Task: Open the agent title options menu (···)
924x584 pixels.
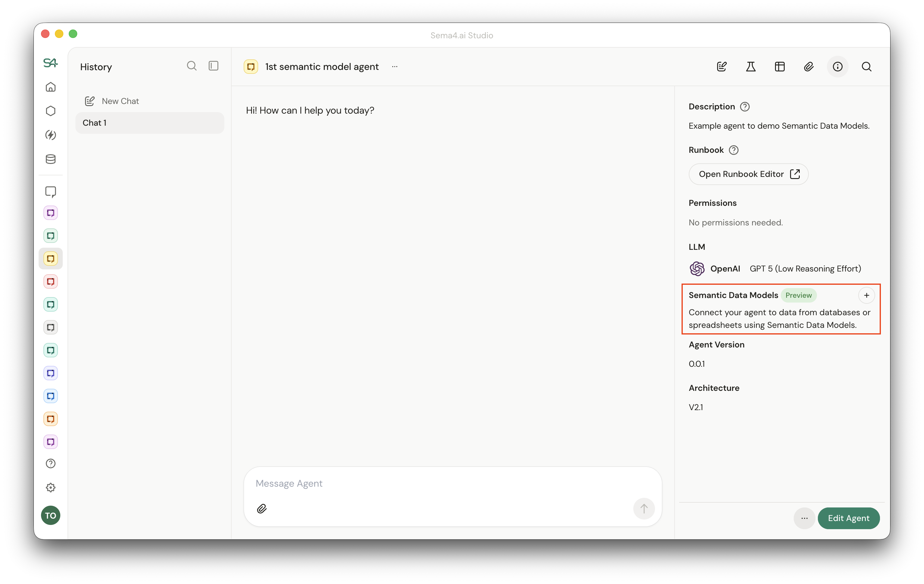Action: coord(394,66)
